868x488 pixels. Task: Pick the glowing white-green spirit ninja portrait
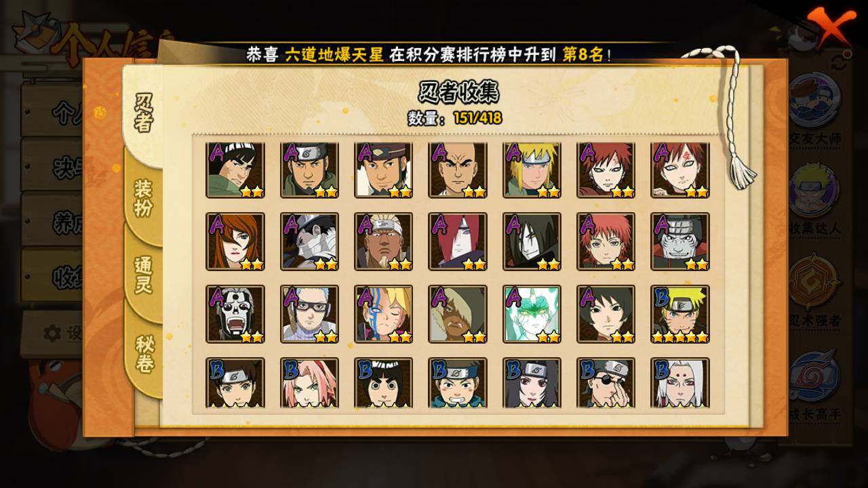(x=532, y=314)
